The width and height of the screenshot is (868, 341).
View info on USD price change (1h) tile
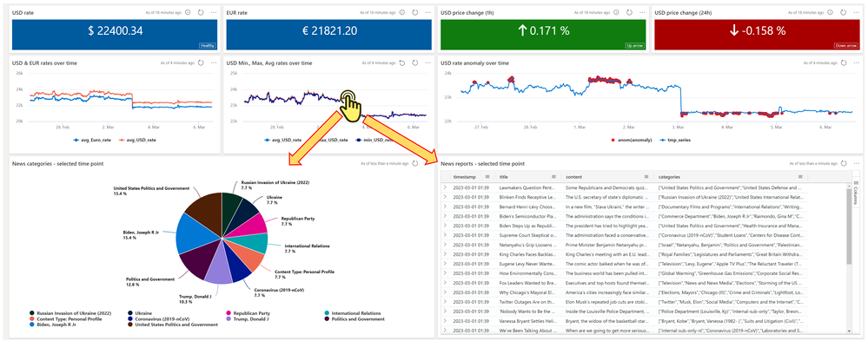[616, 11]
